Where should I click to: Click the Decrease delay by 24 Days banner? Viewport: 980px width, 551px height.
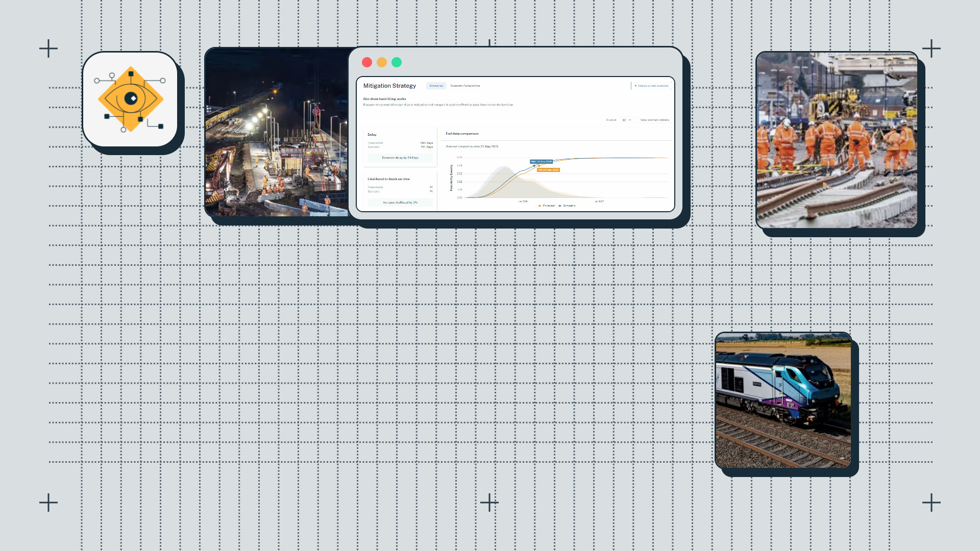[400, 158]
